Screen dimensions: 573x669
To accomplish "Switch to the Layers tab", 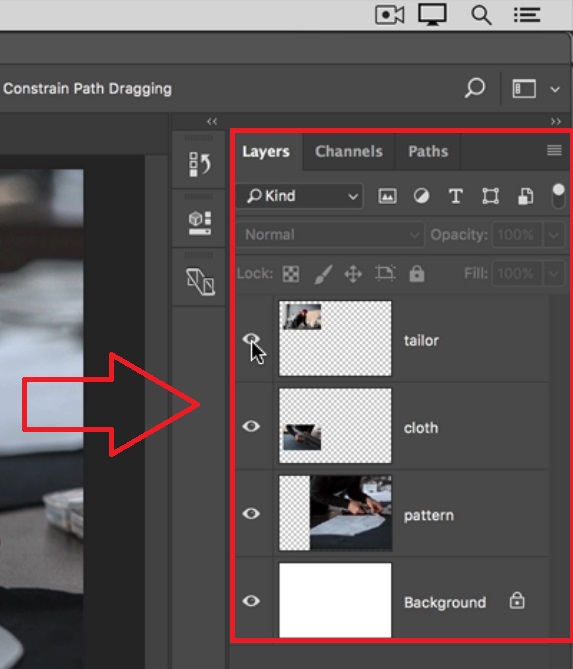I will pyautogui.click(x=266, y=151).
